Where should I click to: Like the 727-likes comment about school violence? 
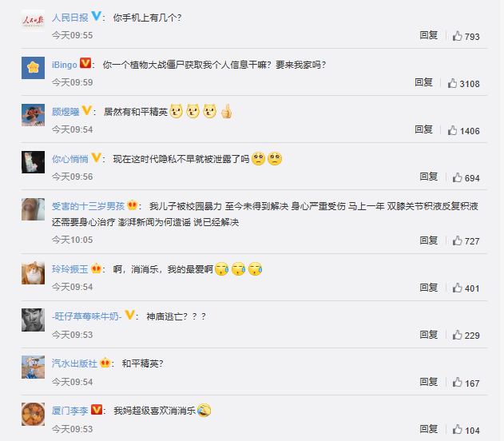(x=457, y=240)
